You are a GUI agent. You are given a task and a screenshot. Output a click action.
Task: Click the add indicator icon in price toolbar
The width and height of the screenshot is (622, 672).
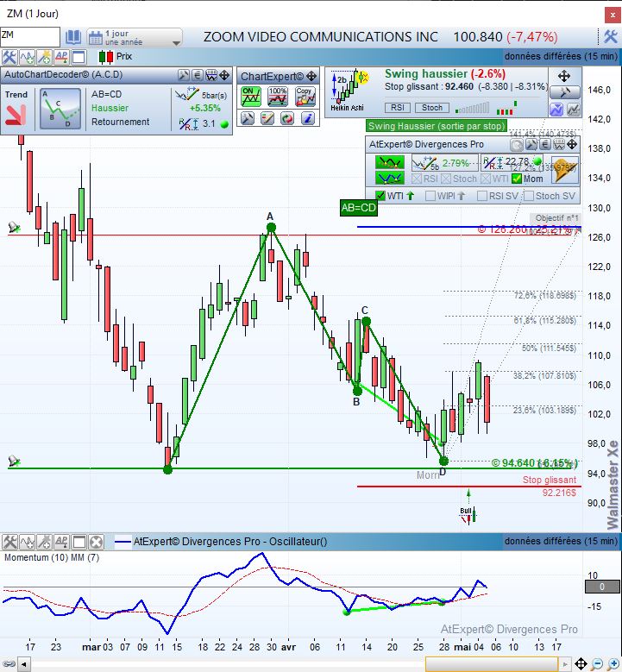tap(27, 57)
